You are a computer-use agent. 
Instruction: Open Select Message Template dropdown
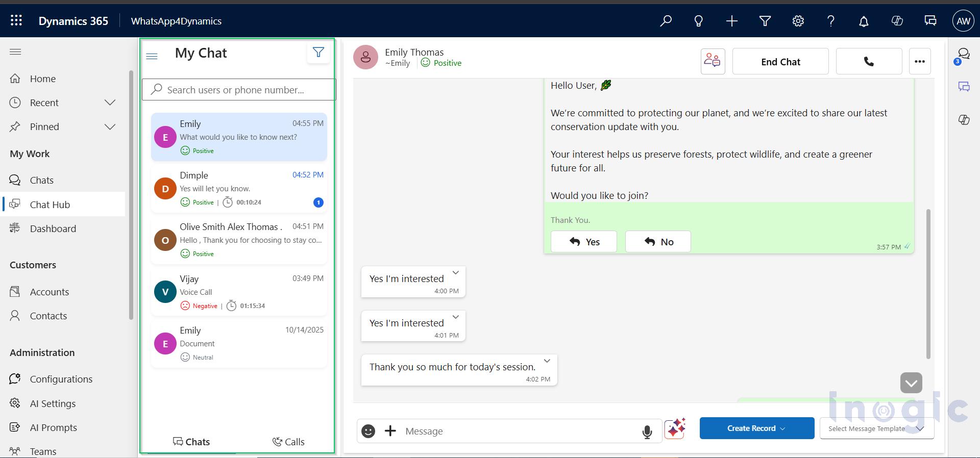pyautogui.click(x=877, y=428)
